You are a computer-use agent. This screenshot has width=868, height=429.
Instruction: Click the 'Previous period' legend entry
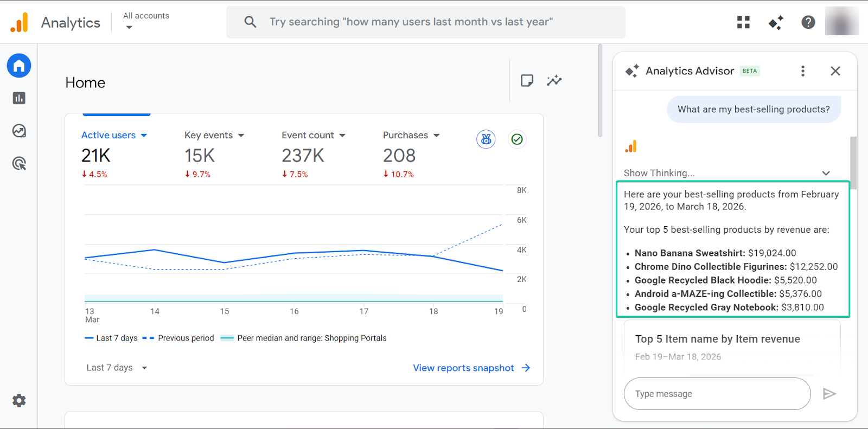178,338
